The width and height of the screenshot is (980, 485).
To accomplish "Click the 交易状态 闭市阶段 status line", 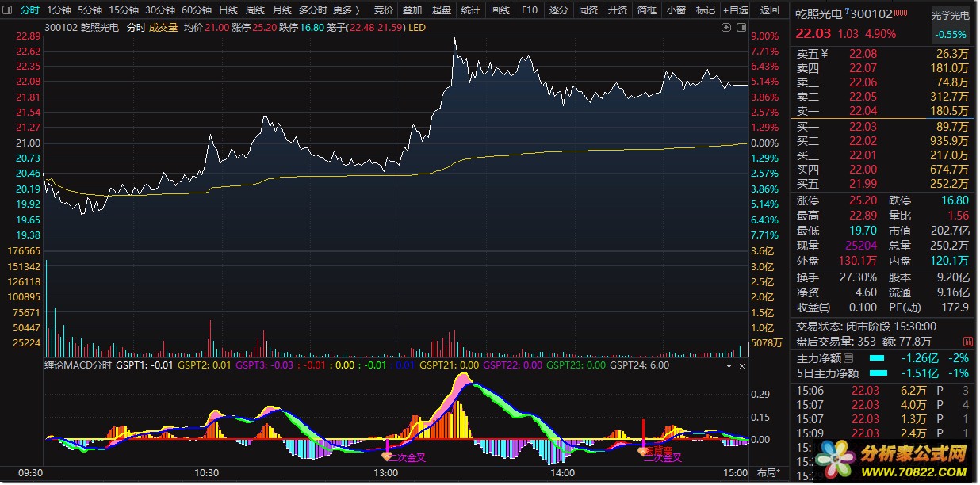I will pyautogui.click(x=867, y=327).
